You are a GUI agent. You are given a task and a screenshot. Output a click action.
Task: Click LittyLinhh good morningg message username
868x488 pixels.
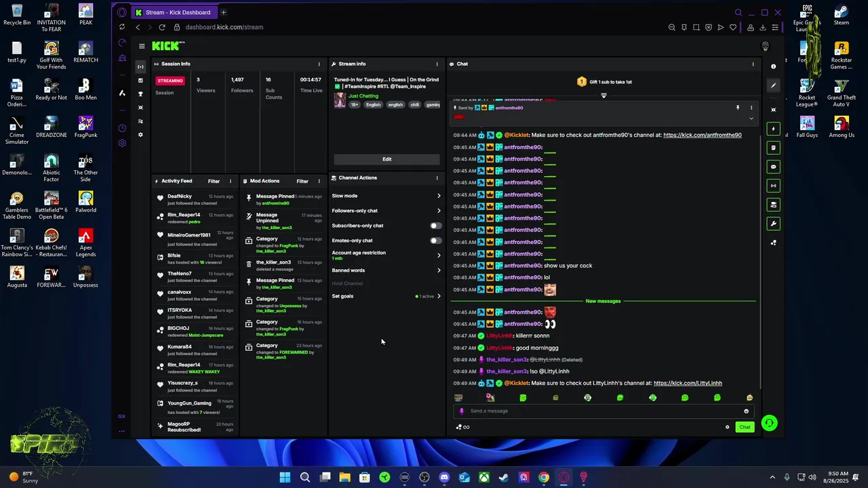500,348
